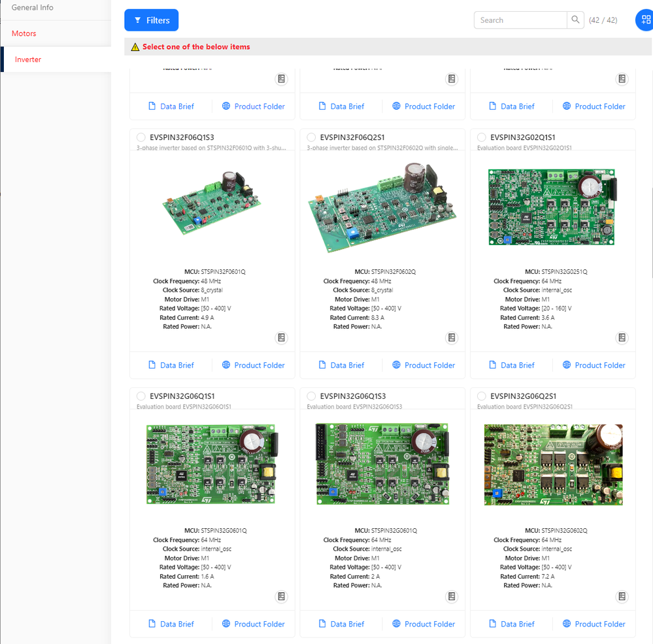Viewport: 653px width, 644px height.
Task: Open Product Folder for EVSPIN32F06Q1S3
Action: coord(253,365)
